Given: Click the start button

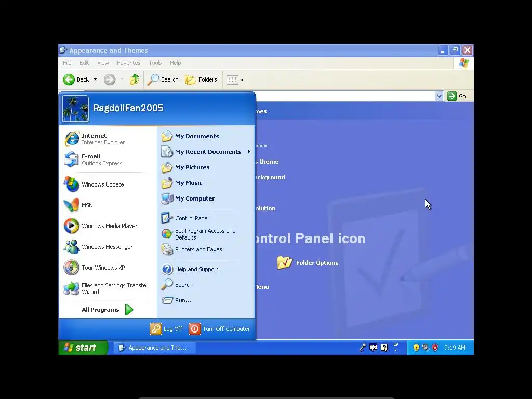Looking at the screenshot, I should tap(83, 348).
